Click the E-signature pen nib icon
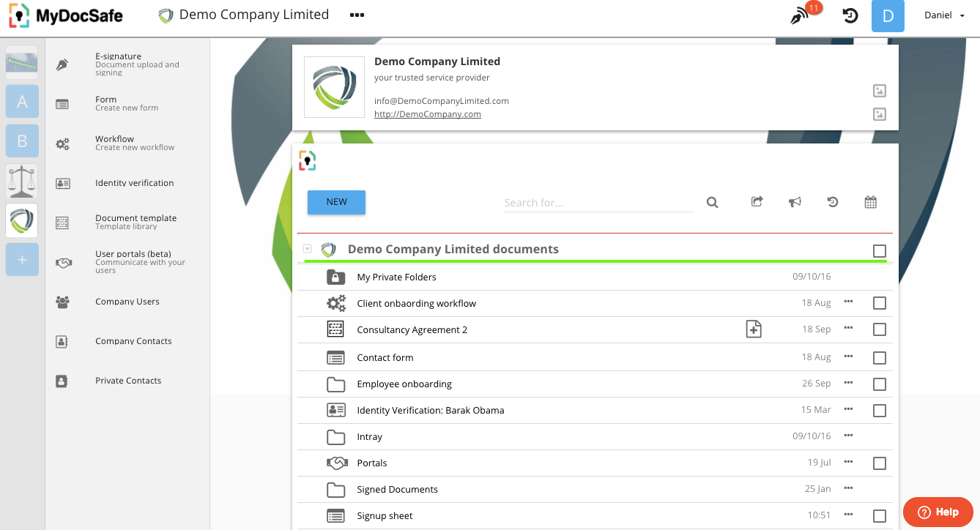The width and height of the screenshot is (980, 530). click(62, 64)
